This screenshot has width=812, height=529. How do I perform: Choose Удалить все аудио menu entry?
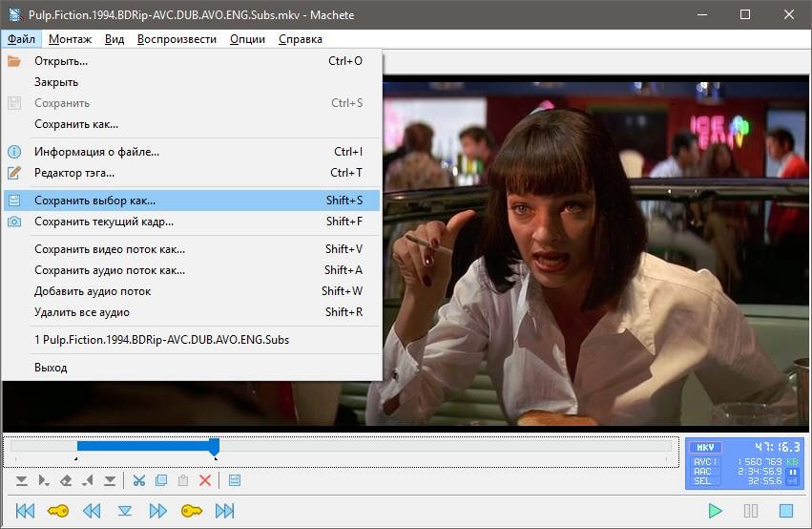tap(192, 312)
